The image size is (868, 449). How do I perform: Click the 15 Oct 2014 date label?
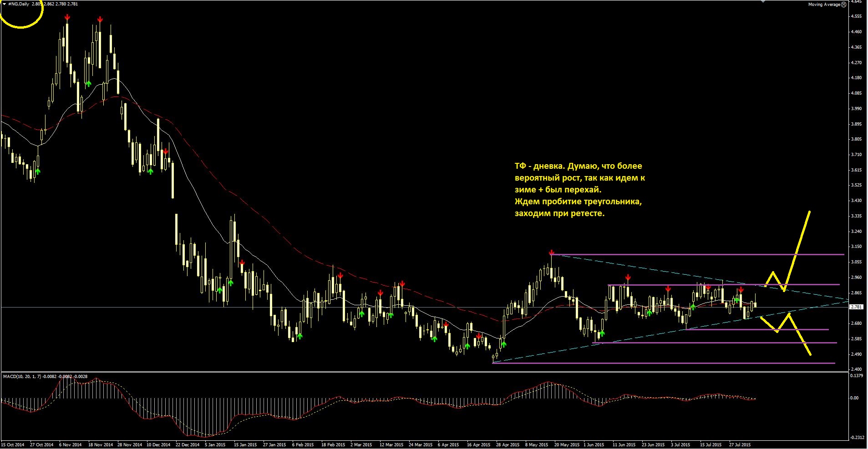tap(13, 445)
